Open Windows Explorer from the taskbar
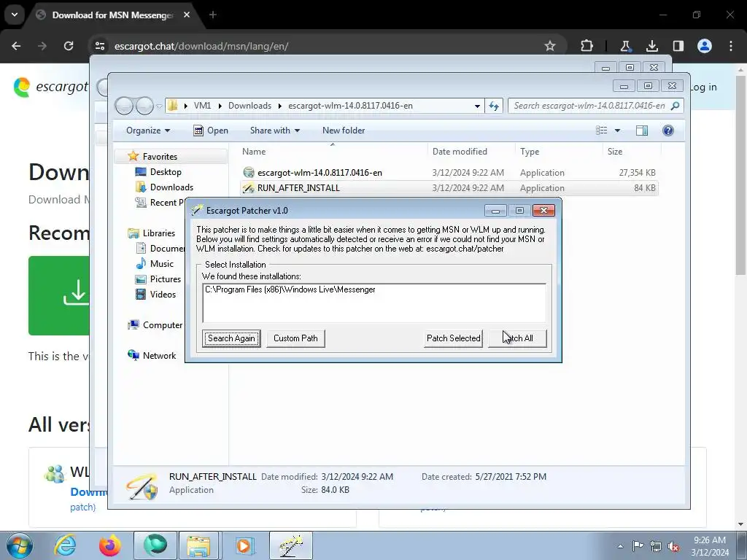 198,545
